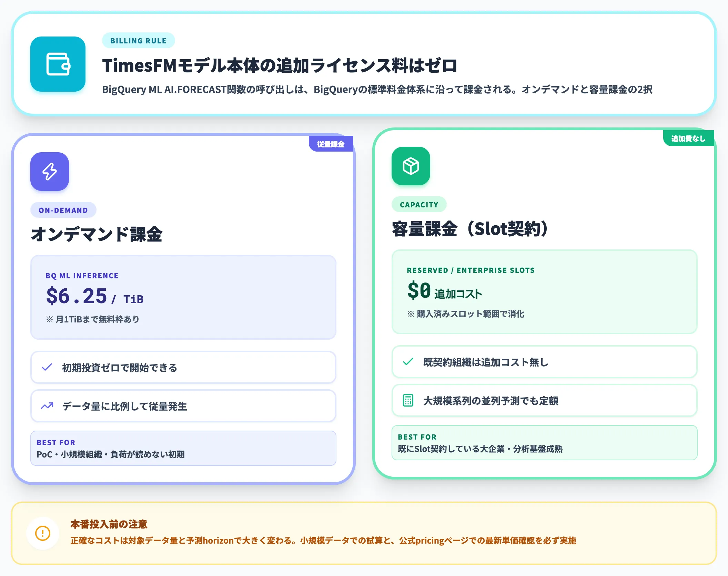728x576 pixels.
Task: Click the 追加費なし corner badge
Action: [688, 138]
